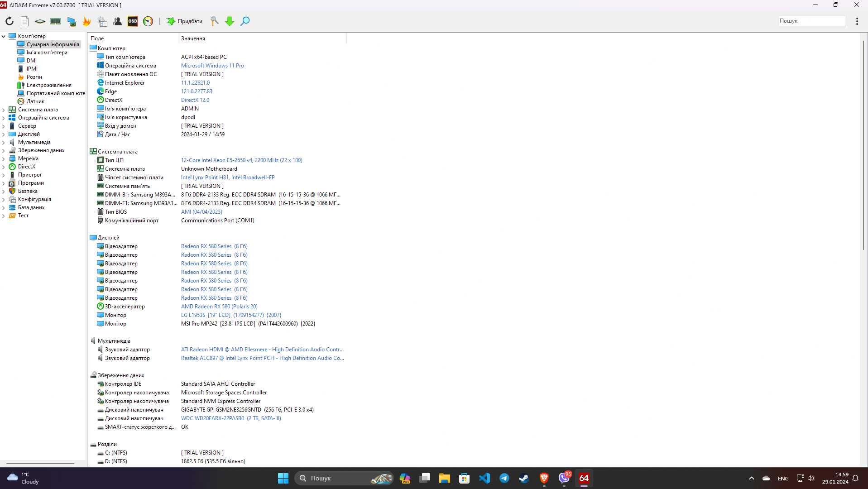
Task: Open the Realtek ALC897 audio link
Action: pyautogui.click(x=263, y=358)
